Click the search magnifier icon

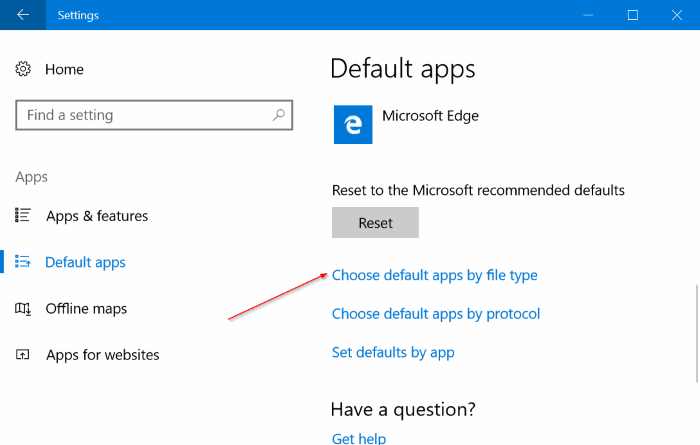point(279,115)
